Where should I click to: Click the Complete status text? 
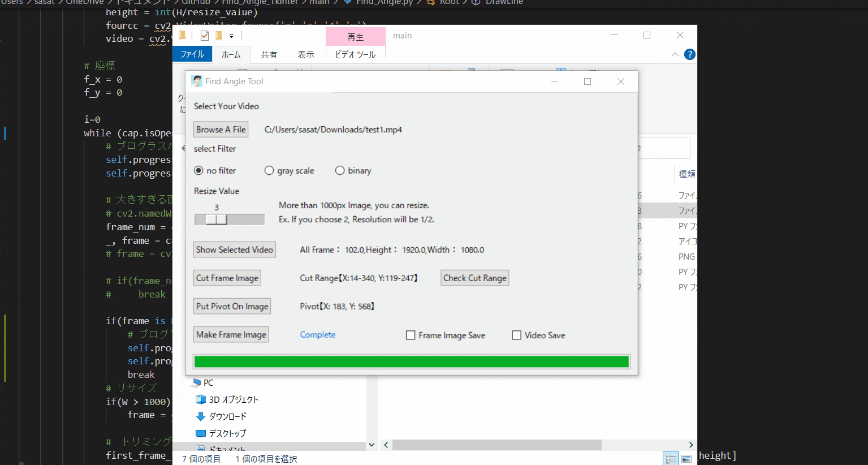click(318, 334)
